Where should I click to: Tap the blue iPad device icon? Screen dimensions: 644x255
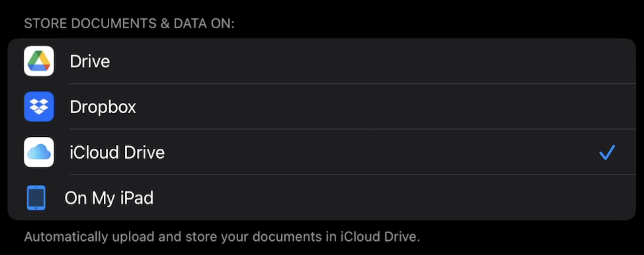pos(36,198)
